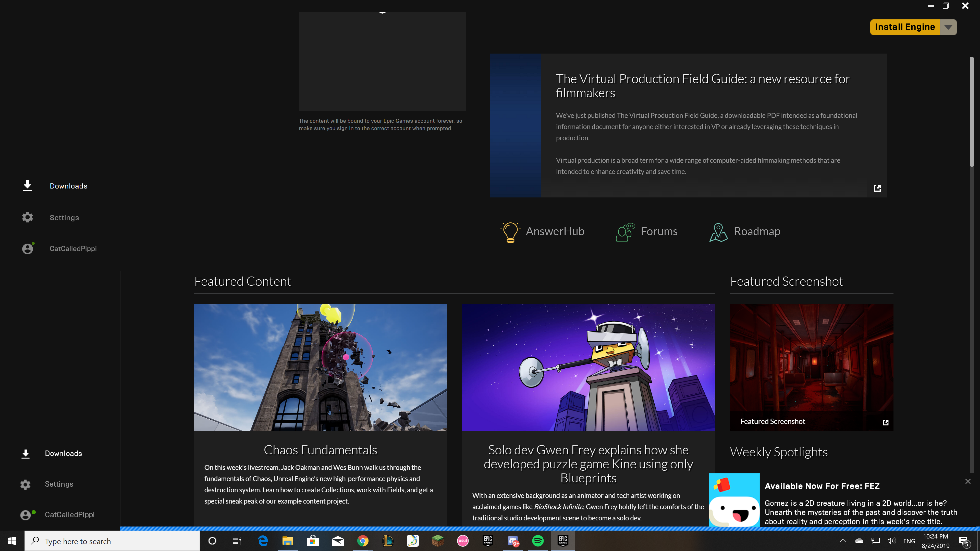This screenshot has height=551, width=980.
Task: Open external link icon on Virtual Production card
Action: click(877, 188)
